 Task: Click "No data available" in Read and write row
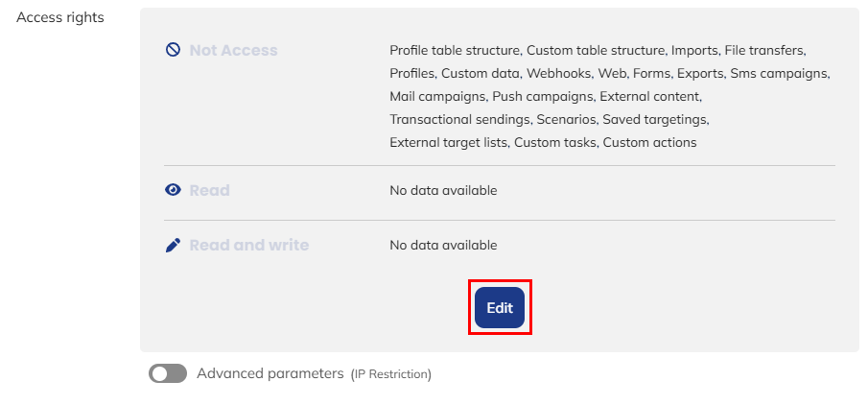click(443, 245)
